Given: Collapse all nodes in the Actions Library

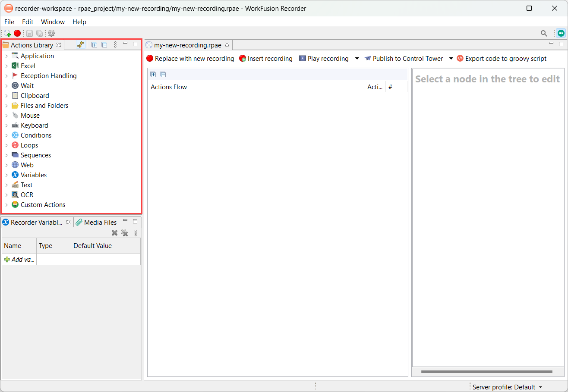Looking at the screenshot, I should pyautogui.click(x=104, y=44).
